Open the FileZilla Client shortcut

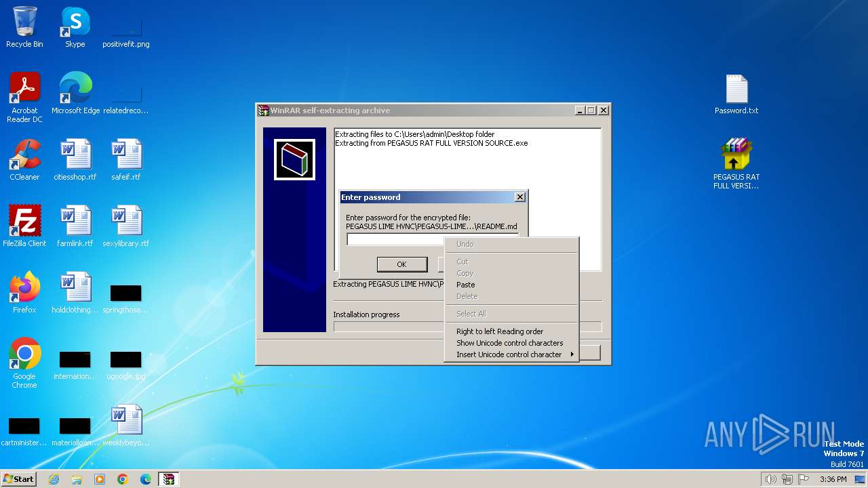pyautogui.click(x=24, y=226)
